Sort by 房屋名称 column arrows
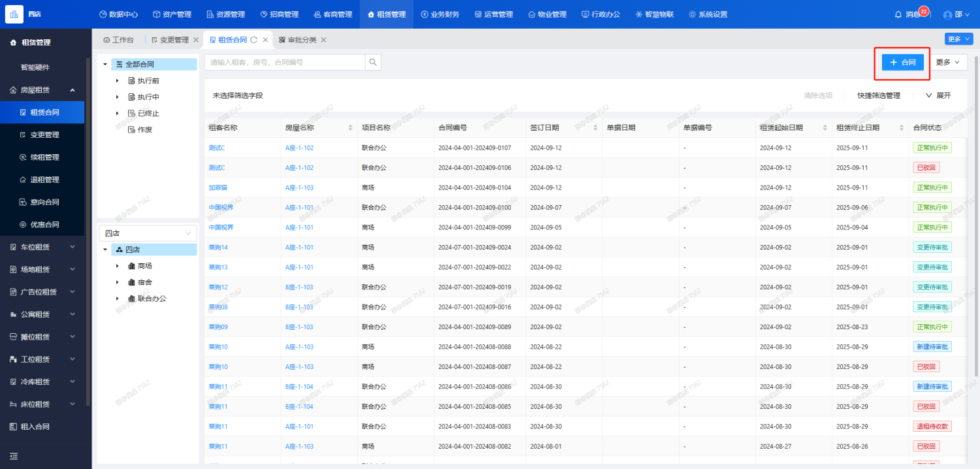This screenshot has height=469, width=980. point(350,127)
